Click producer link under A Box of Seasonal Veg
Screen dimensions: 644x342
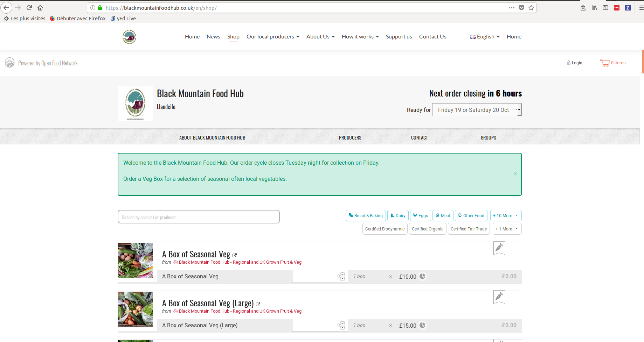coord(240,262)
